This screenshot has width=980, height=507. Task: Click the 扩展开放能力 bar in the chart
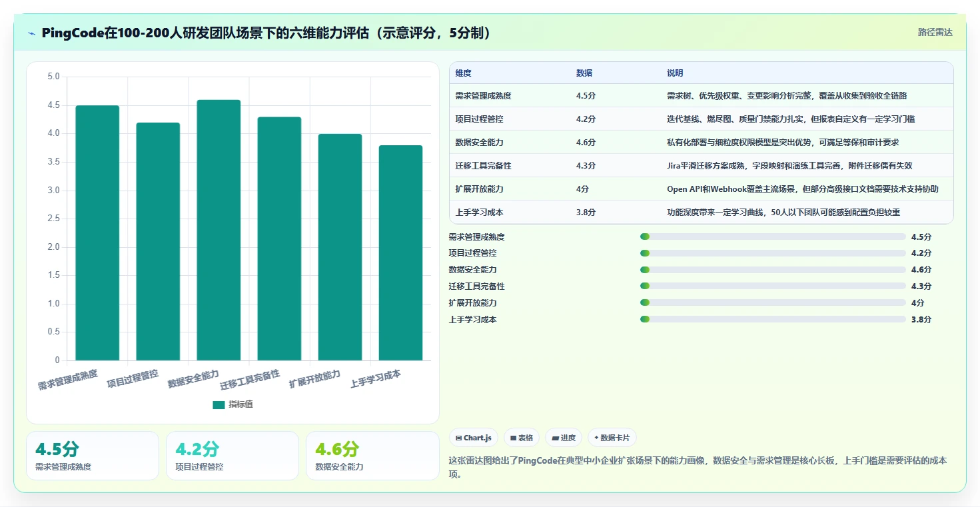click(340, 247)
